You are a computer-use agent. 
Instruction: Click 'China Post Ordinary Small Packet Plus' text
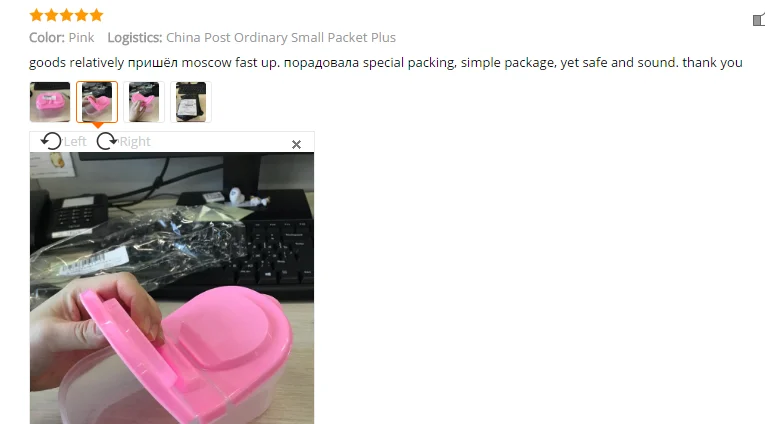pyautogui.click(x=281, y=38)
